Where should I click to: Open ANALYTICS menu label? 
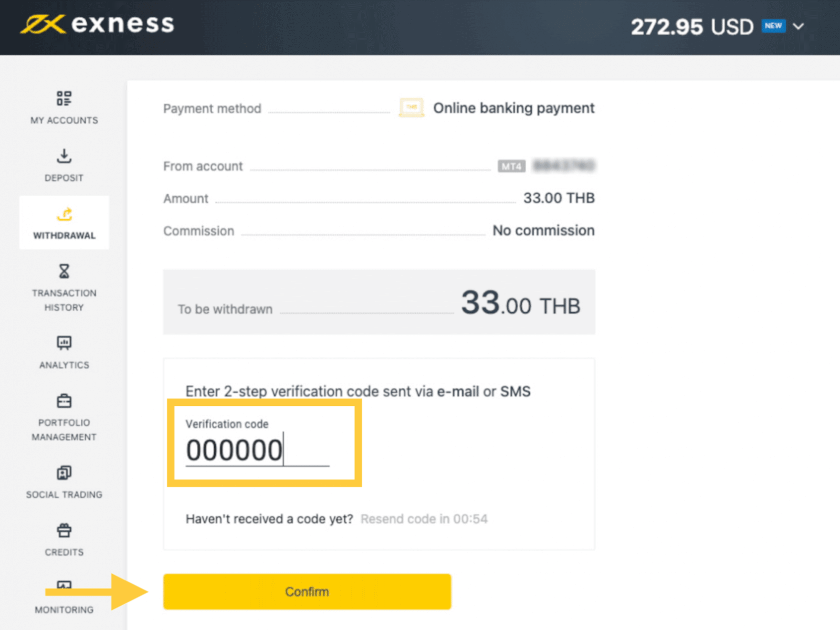(x=64, y=365)
